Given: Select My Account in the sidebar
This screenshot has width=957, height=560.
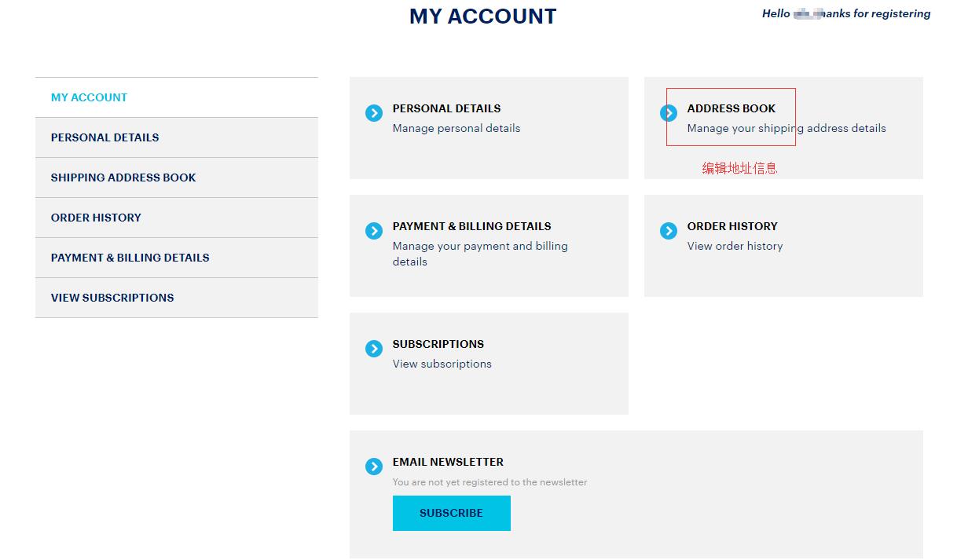Looking at the screenshot, I should click(x=89, y=97).
